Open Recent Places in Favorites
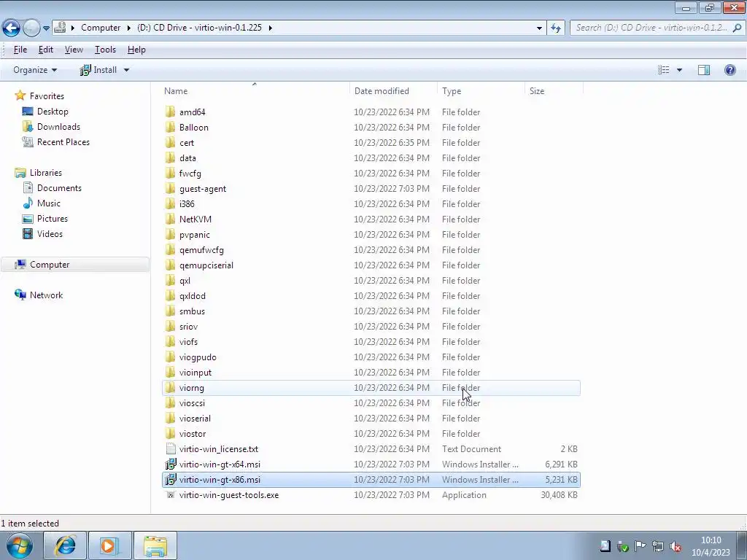The image size is (747, 560). (63, 142)
